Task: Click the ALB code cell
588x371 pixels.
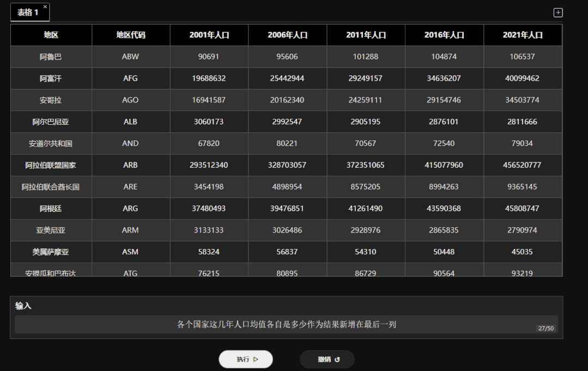Action: [x=131, y=122]
